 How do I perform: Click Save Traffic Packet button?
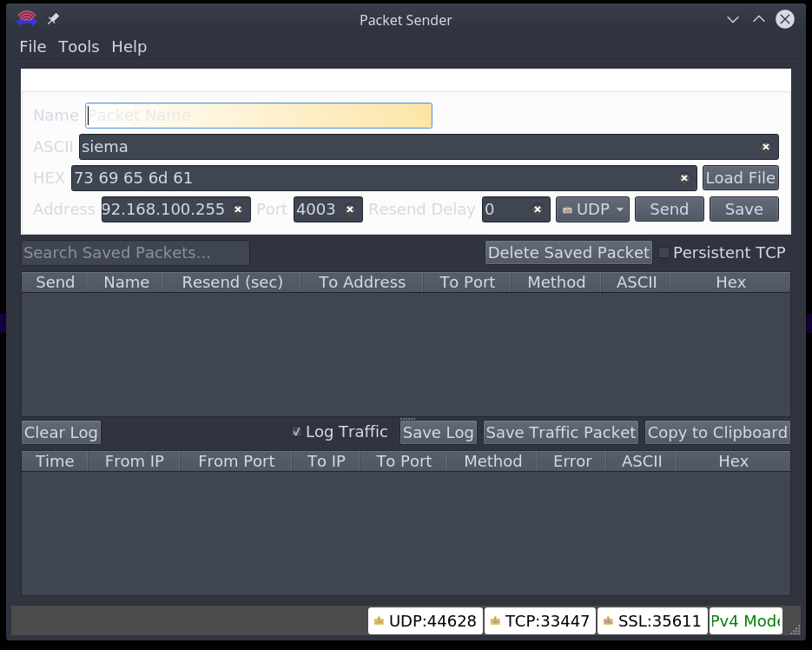tap(561, 432)
